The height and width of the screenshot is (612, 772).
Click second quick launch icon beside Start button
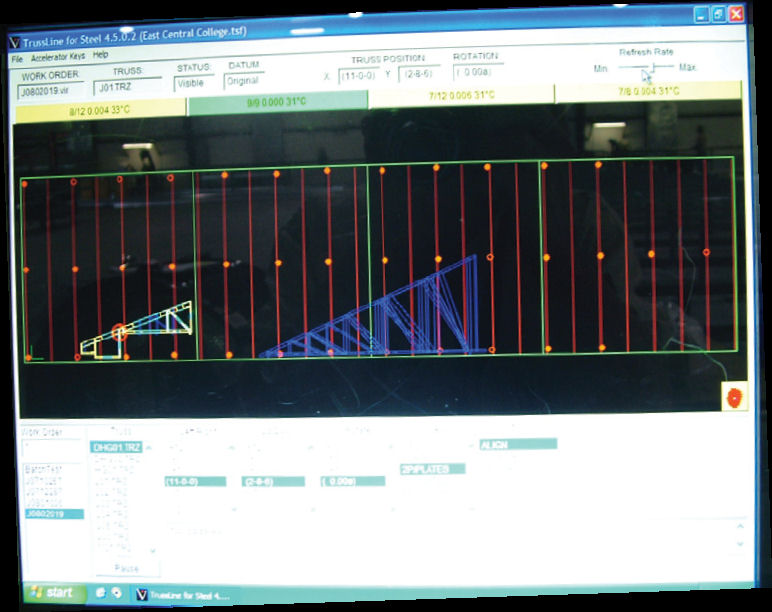coord(117,592)
